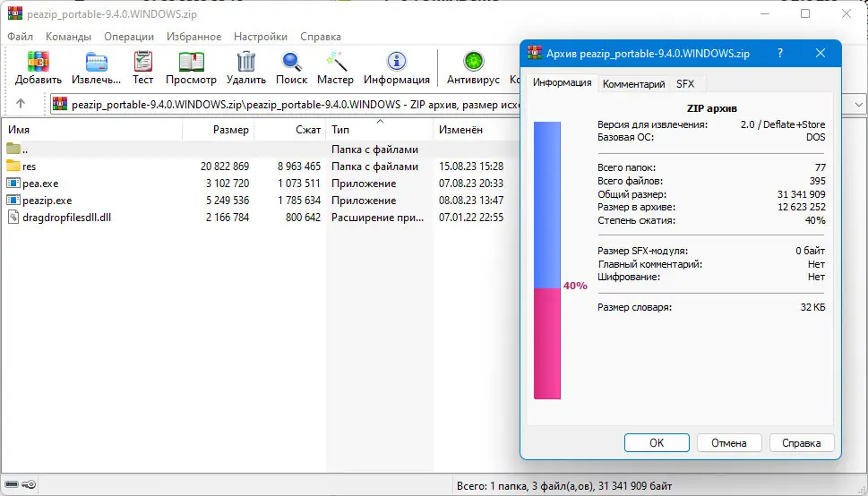Click total folders value 77
Image resolution: width=868 pixels, height=496 pixels.
pyautogui.click(x=820, y=167)
